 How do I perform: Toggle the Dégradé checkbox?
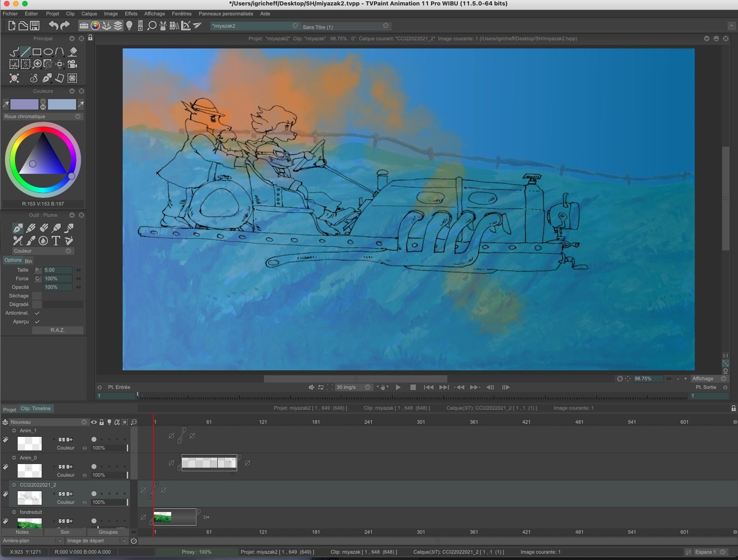pos(37,304)
